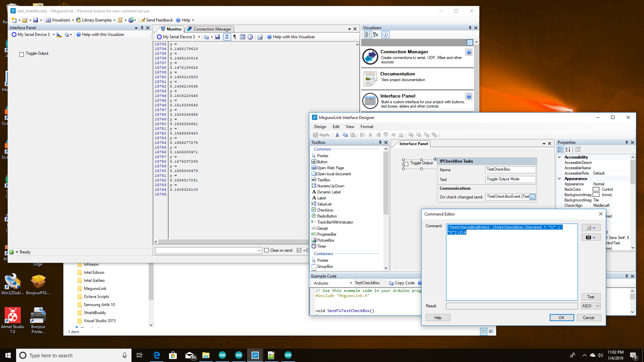Viewport: 644px width, 362px height.
Task: Click the bring to front icon in designer toolbar
Action: (x=411, y=135)
